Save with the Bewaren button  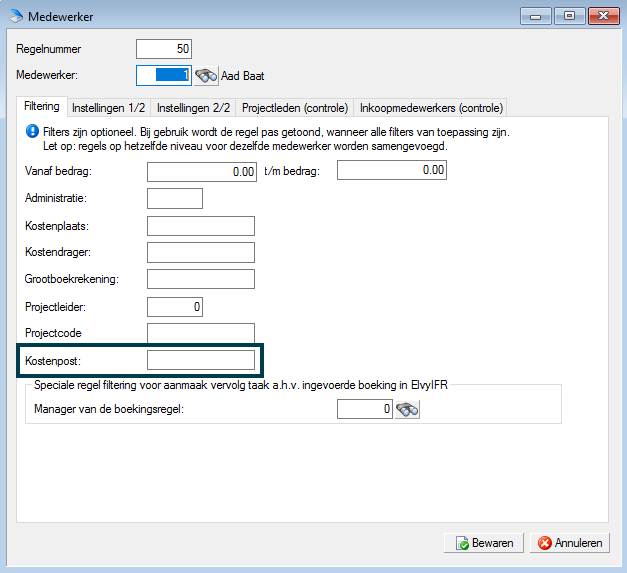(484, 543)
